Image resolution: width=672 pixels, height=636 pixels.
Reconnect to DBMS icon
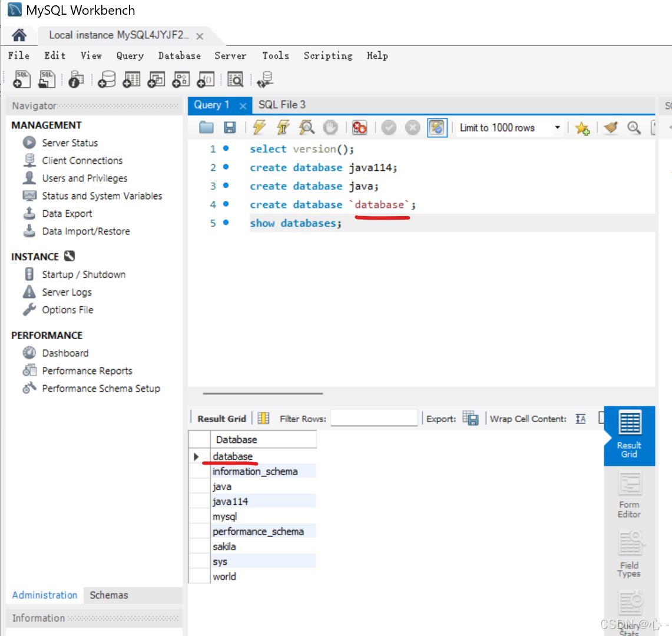tap(265, 79)
